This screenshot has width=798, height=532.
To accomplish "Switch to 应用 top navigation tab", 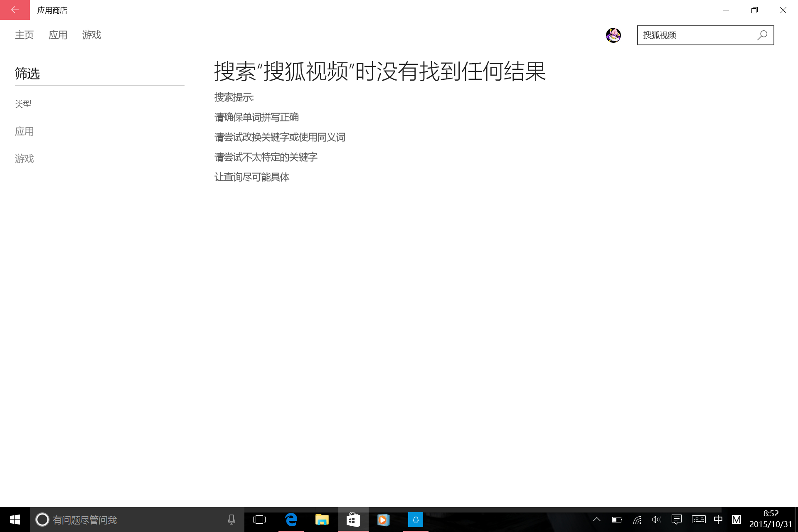I will click(x=58, y=35).
